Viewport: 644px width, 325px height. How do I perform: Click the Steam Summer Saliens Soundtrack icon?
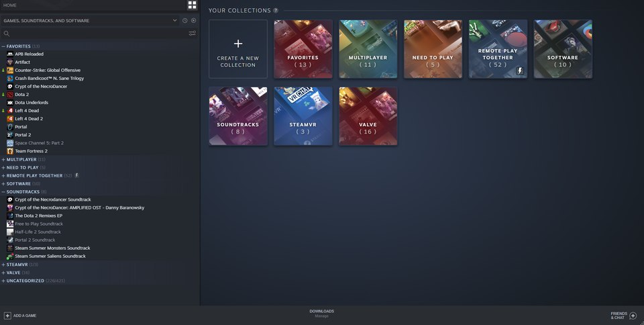click(10, 256)
